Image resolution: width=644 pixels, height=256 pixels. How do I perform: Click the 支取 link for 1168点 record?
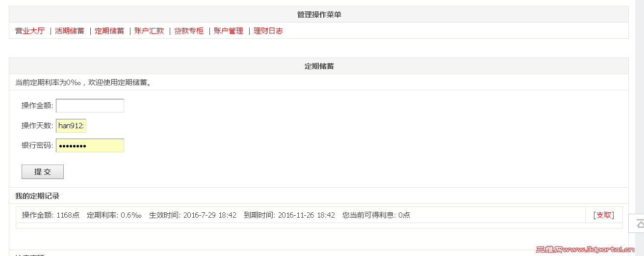[604, 215]
